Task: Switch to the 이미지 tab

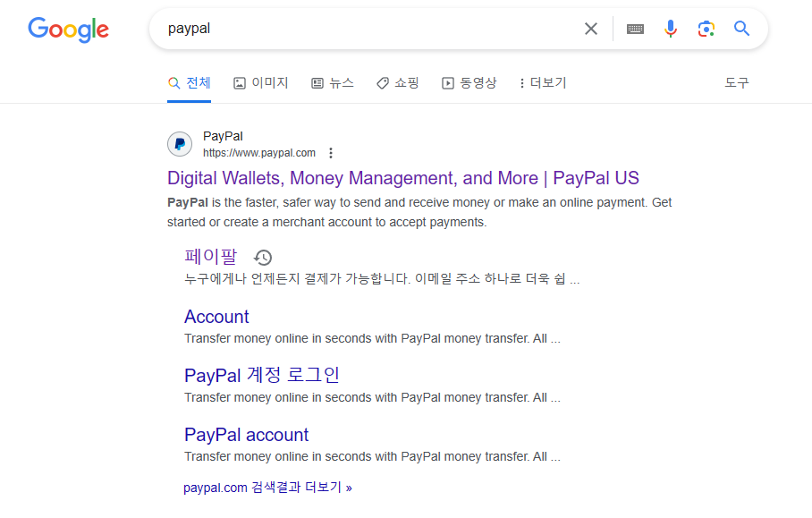Action: point(260,83)
